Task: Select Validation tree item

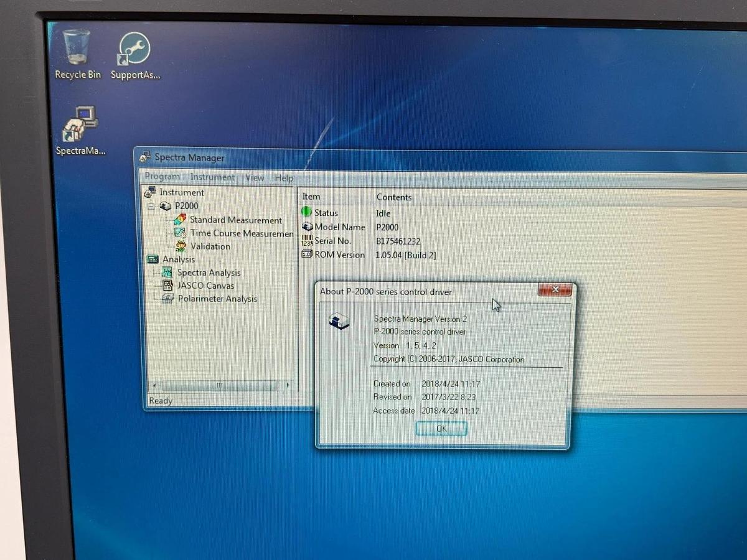Action: (210, 246)
